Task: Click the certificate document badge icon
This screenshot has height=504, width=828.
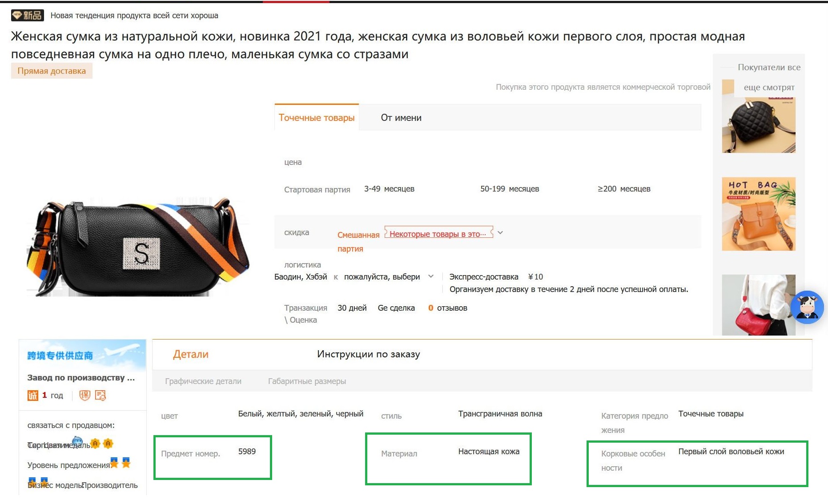Action: (100, 395)
